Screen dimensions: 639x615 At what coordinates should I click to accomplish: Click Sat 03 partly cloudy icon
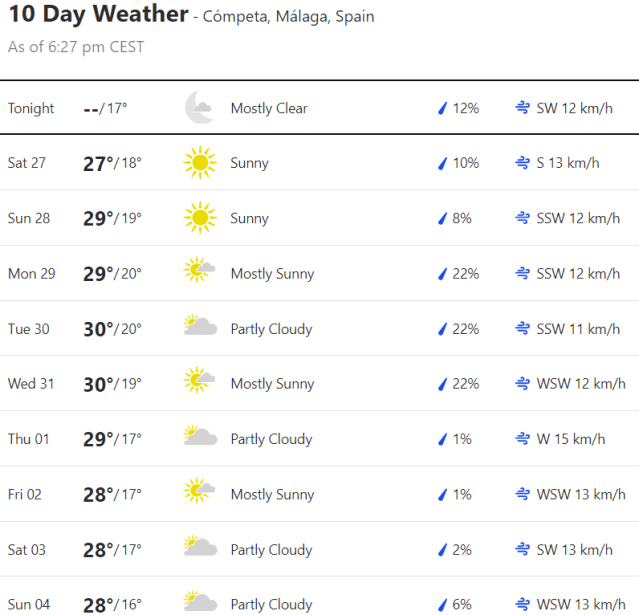point(200,547)
